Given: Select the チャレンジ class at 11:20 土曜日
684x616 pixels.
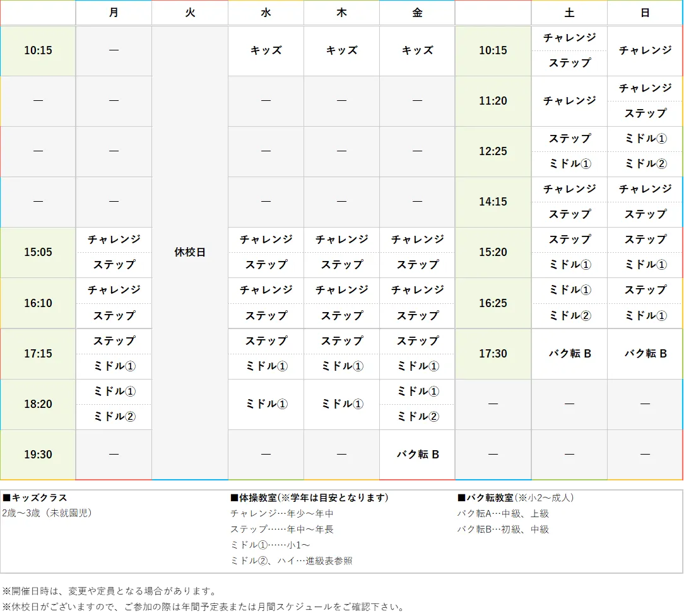Looking at the screenshot, I should click(569, 101).
